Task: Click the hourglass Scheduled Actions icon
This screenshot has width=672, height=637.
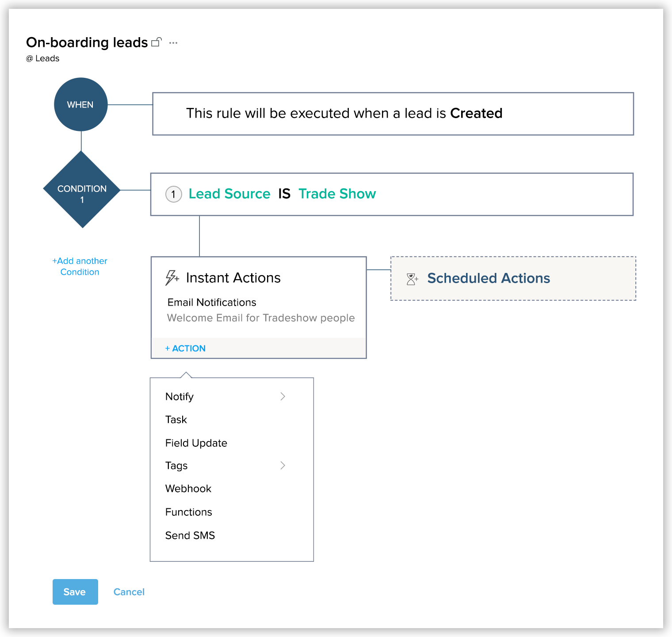Action: point(412,278)
